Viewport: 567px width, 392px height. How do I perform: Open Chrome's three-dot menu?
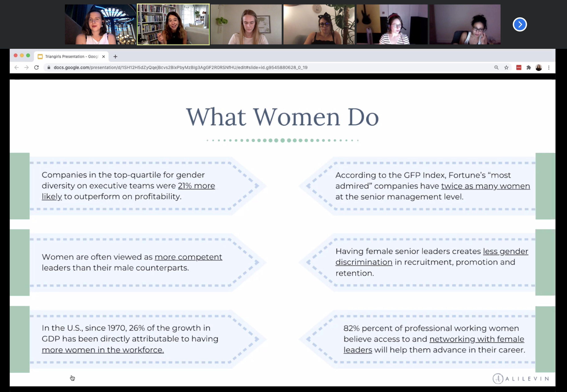coord(549,67)
